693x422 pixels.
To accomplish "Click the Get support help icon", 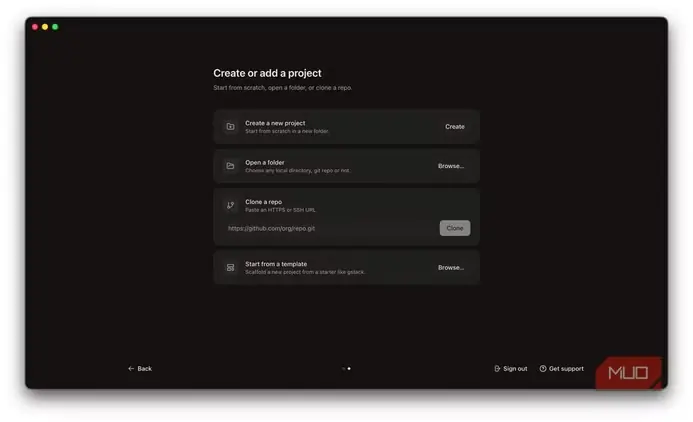I will click(543, 369).
